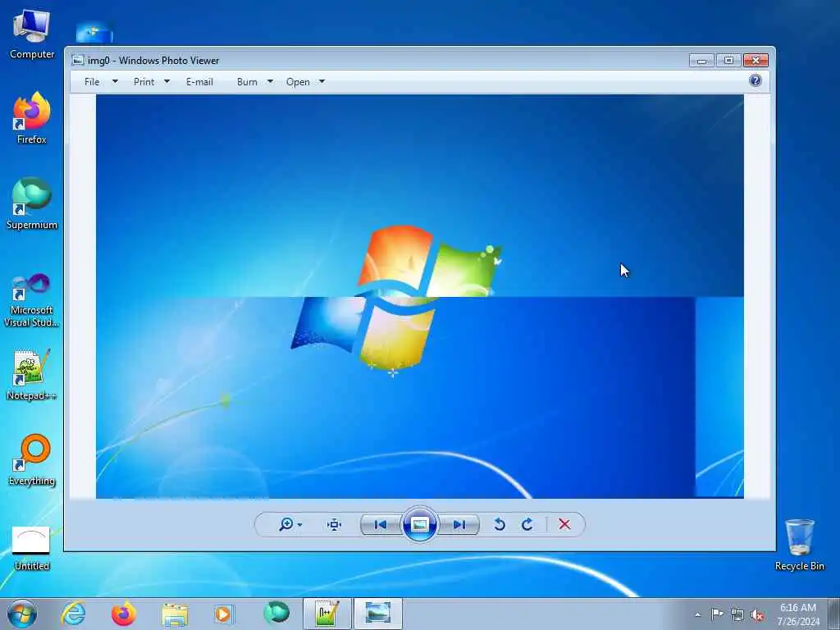Image resolution: width=840 pixels, height=630 pixels.
Task: Open the Print menu
Action: [144, 81]
